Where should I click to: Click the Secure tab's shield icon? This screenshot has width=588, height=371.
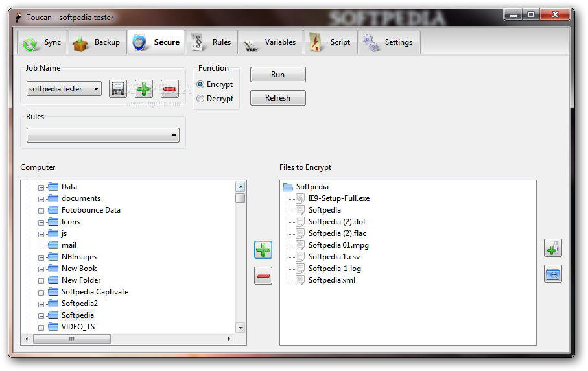click(139, 42)
